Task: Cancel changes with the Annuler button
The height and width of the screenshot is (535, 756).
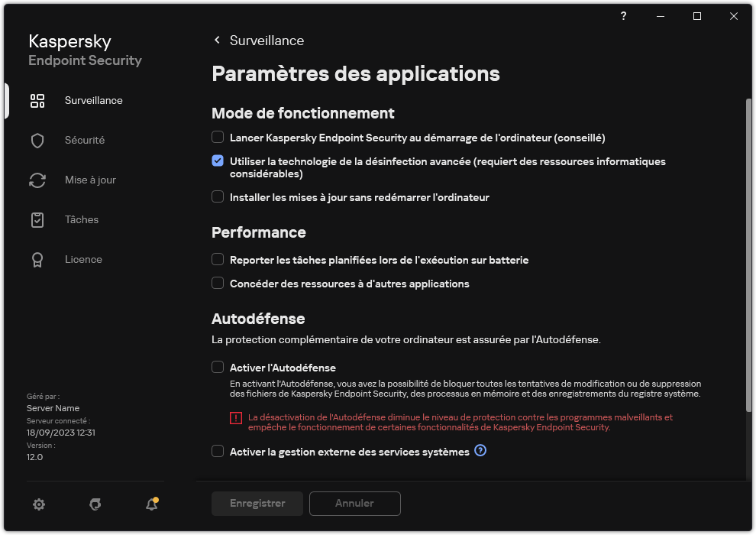Action: click(x=354, y=503)
